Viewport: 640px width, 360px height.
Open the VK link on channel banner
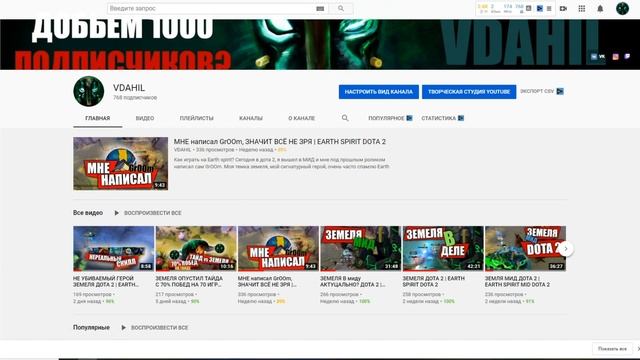[x=598, y=57]
